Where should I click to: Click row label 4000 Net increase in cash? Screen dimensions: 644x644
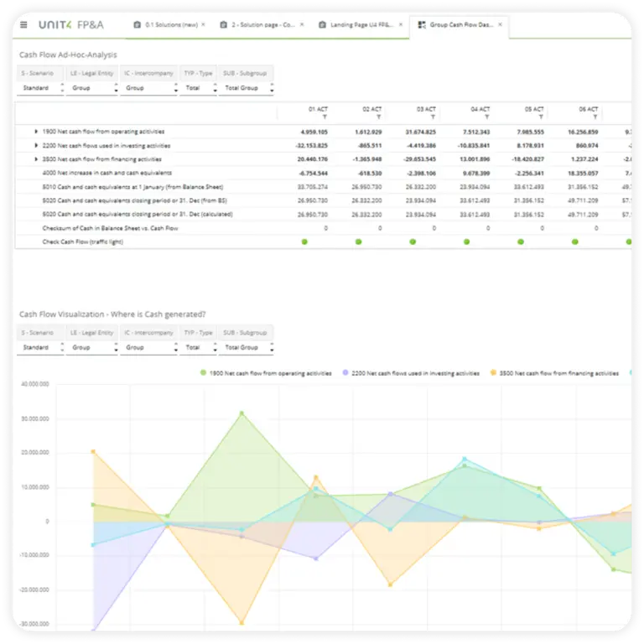pyautogui.click(x=106, y=173)
